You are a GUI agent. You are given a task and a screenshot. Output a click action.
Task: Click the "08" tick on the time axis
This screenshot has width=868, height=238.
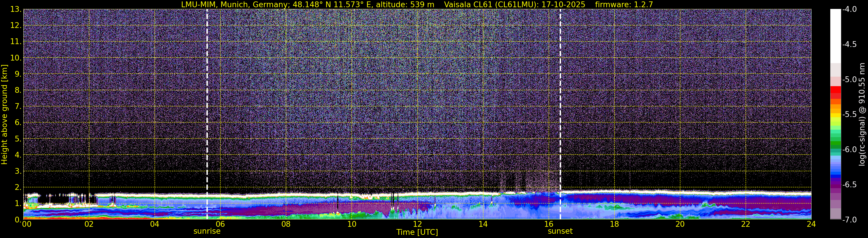click(286, 224)
